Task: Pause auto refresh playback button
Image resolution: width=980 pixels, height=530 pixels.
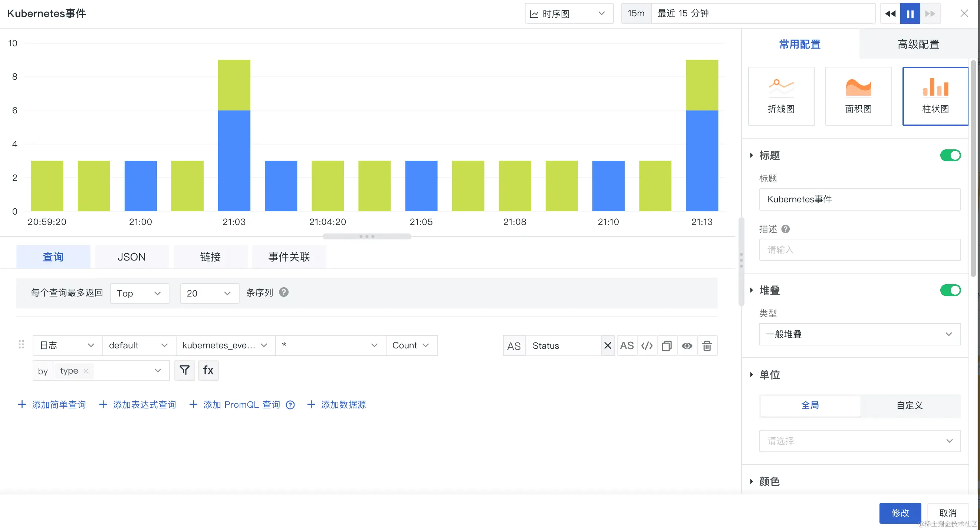Action: click(910, 14)
